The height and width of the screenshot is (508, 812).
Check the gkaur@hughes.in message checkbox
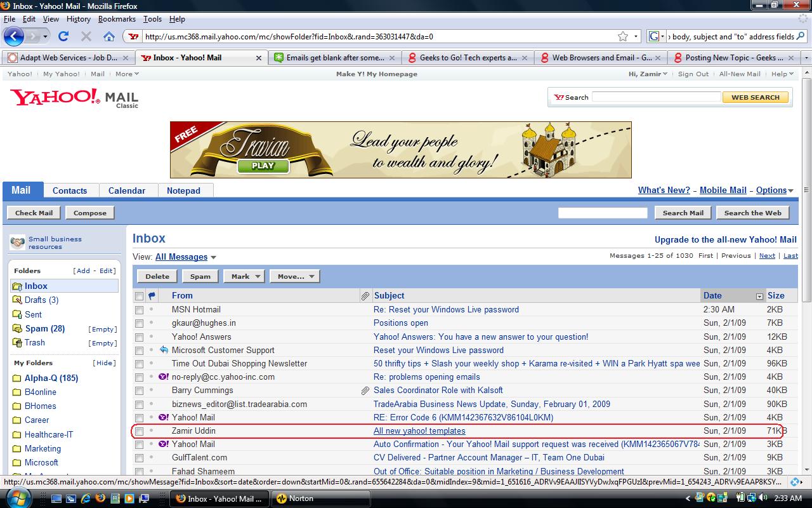coord(139,323)
